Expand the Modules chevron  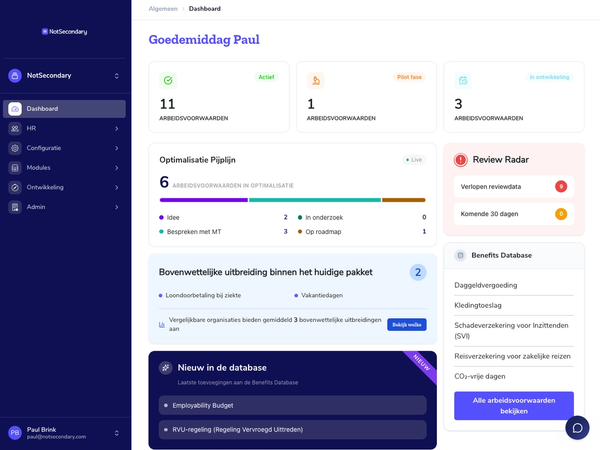(x=117, y=168)
